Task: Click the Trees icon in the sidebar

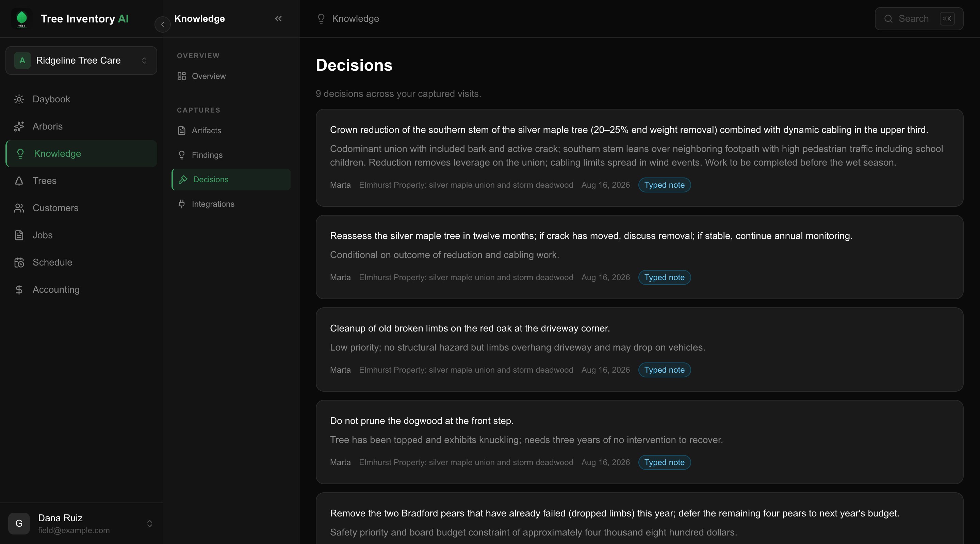Action: pos(19,181)
